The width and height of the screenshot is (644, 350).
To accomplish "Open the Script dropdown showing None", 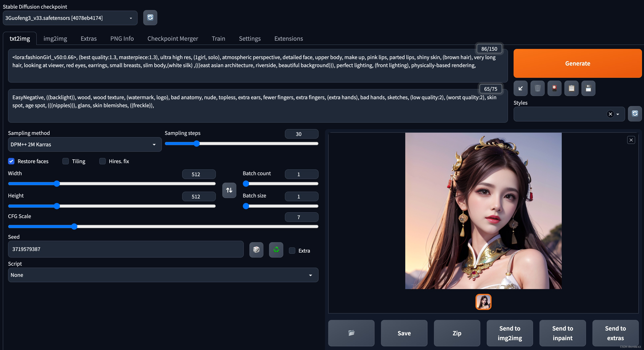I will [163, 275].
